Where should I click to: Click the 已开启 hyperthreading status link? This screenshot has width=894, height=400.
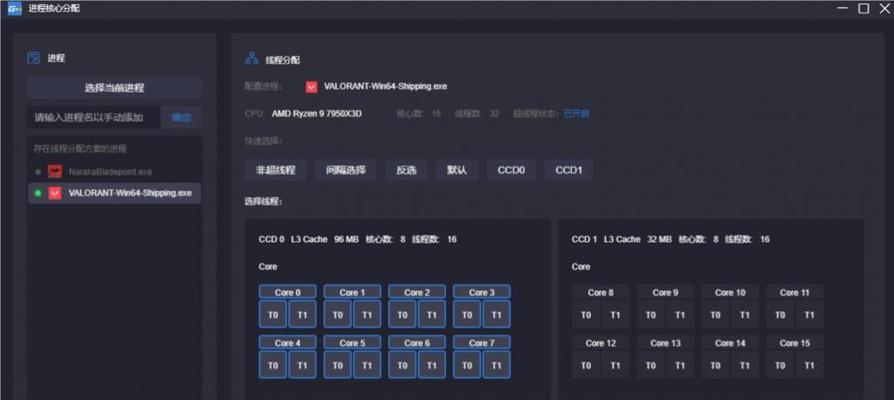576,113
